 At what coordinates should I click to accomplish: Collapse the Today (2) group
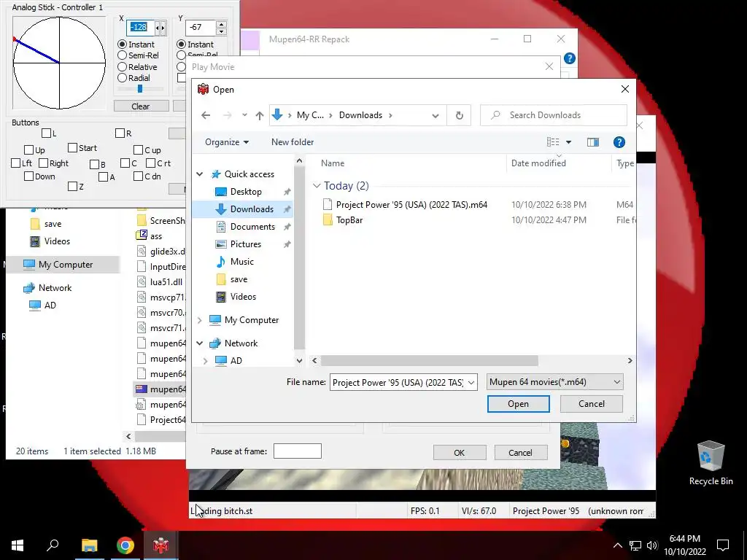(x=317, y=186)
